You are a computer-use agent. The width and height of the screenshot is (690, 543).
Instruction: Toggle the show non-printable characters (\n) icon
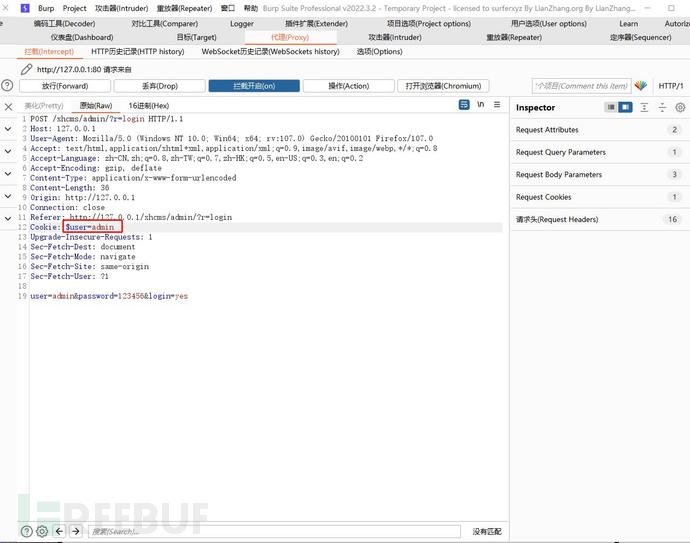(x=481, y=105)
